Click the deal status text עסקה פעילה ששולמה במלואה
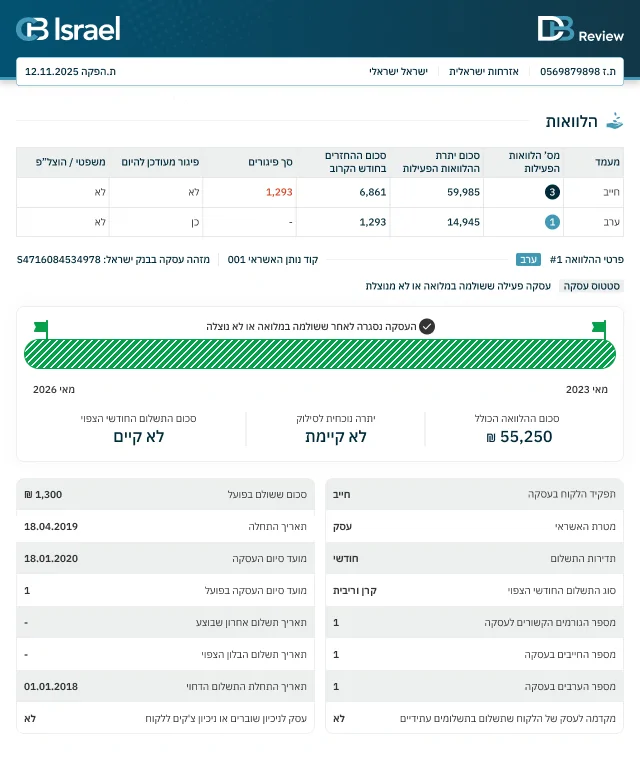This screenshot has width=640, height=772. (458, 286)
